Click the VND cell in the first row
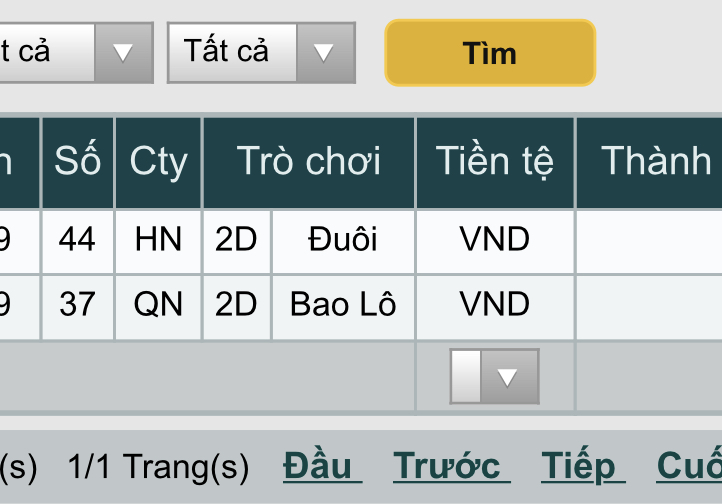722x504 pixels. (x=495, y=240)
